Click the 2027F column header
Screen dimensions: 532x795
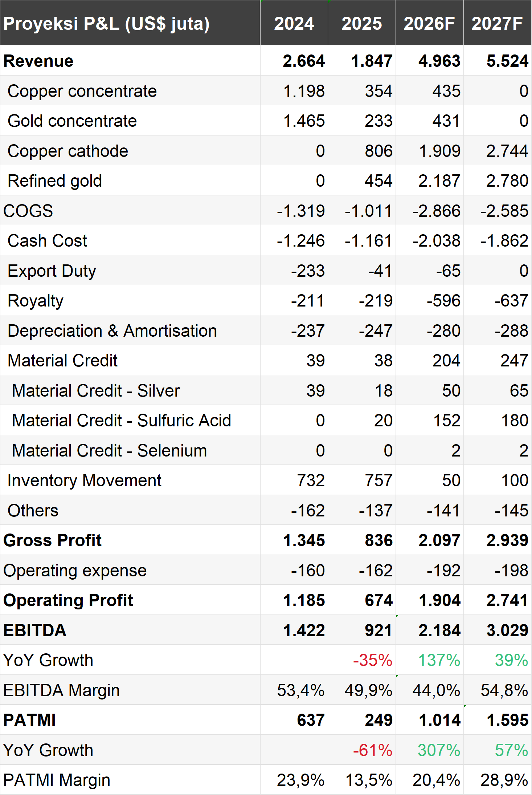(497, 23)
